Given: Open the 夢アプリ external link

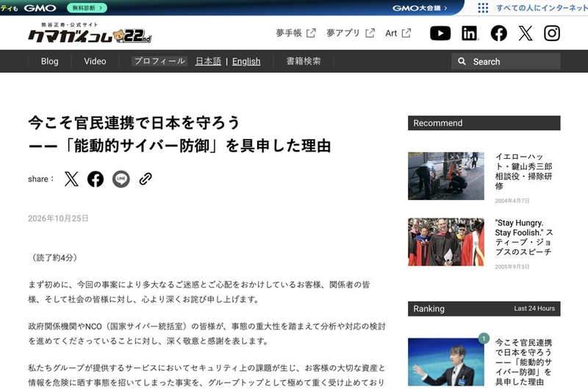Looking at the screenshot, I should [x=351, y=33].
